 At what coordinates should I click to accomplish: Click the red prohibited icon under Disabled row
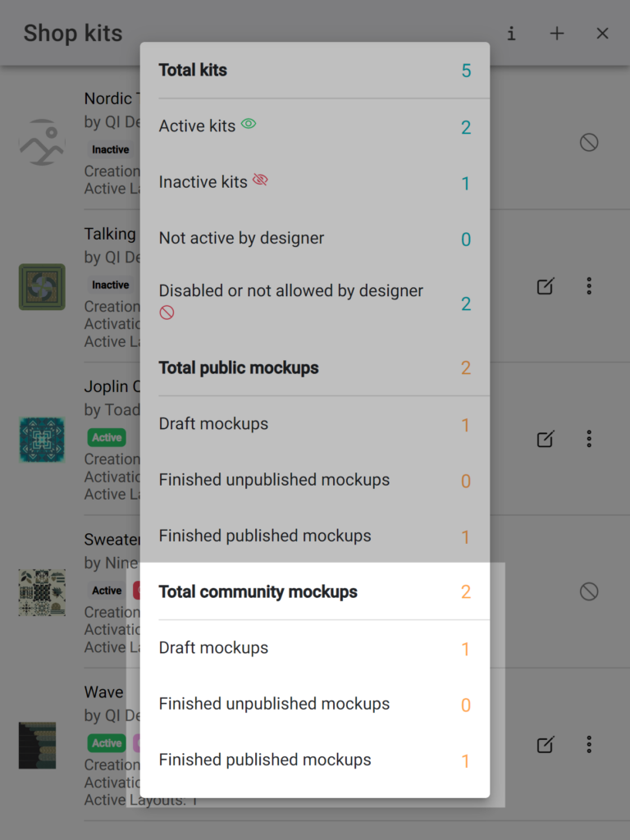tap(167, 313)
